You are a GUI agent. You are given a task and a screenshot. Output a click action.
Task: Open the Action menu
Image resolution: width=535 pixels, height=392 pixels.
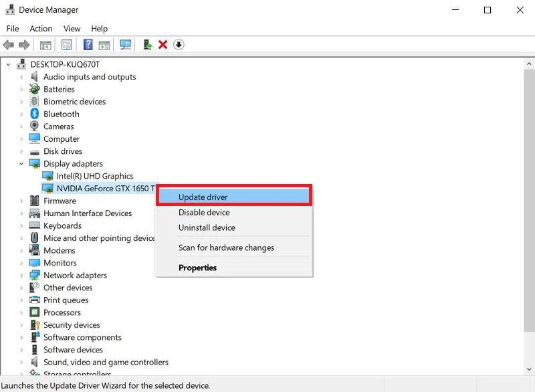click(x=41, y=29)
